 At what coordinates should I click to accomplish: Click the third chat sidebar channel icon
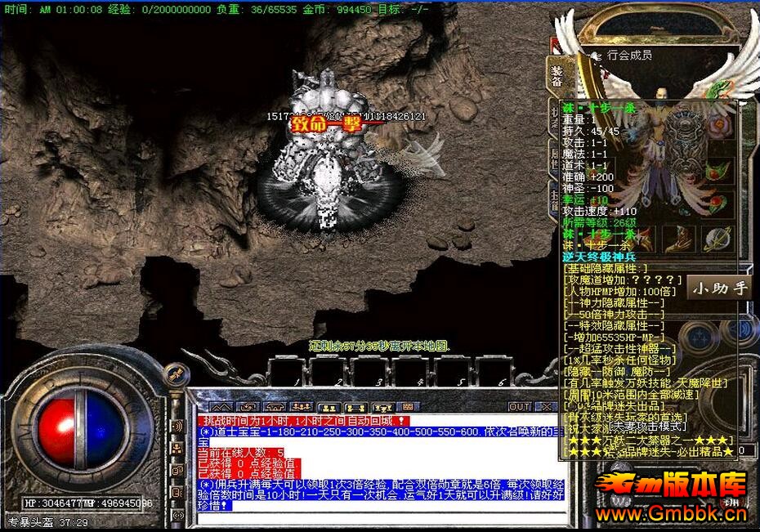[177, 471]
